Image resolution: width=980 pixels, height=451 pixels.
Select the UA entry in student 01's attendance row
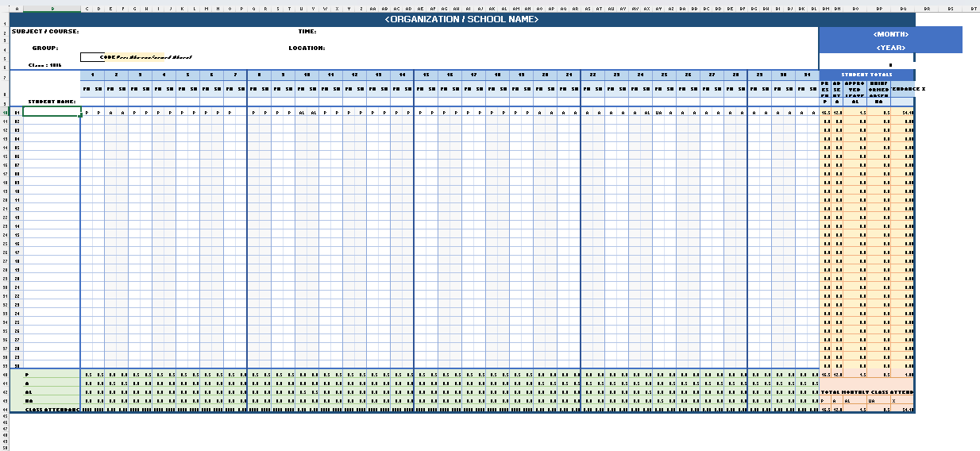pyautogui.click(x=658, y=113)
